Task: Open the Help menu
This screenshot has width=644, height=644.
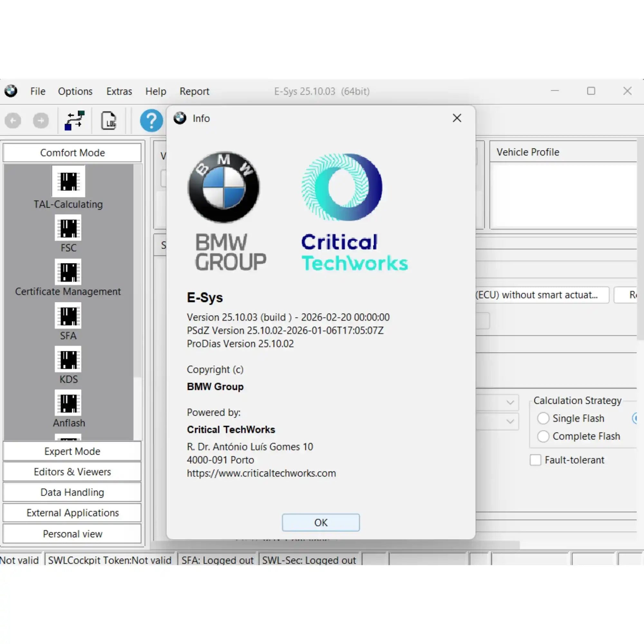Action: (156, 91)
